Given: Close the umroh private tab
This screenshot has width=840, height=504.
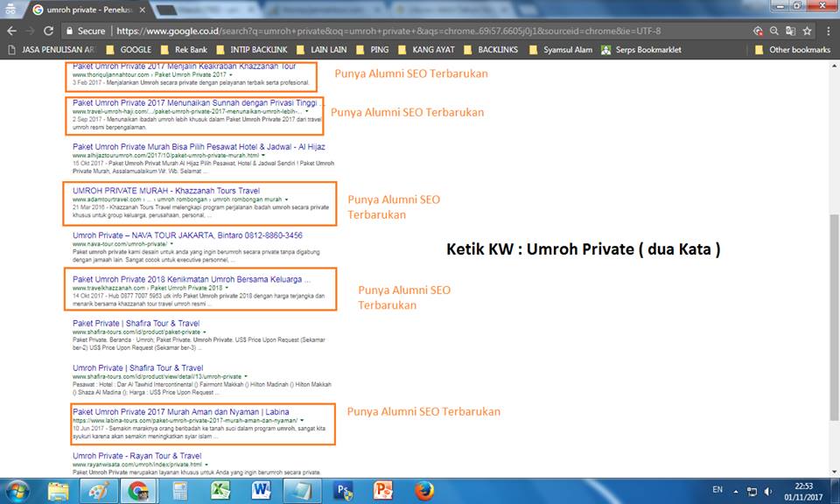Looking at the screenshot, I should pos(142,10).
